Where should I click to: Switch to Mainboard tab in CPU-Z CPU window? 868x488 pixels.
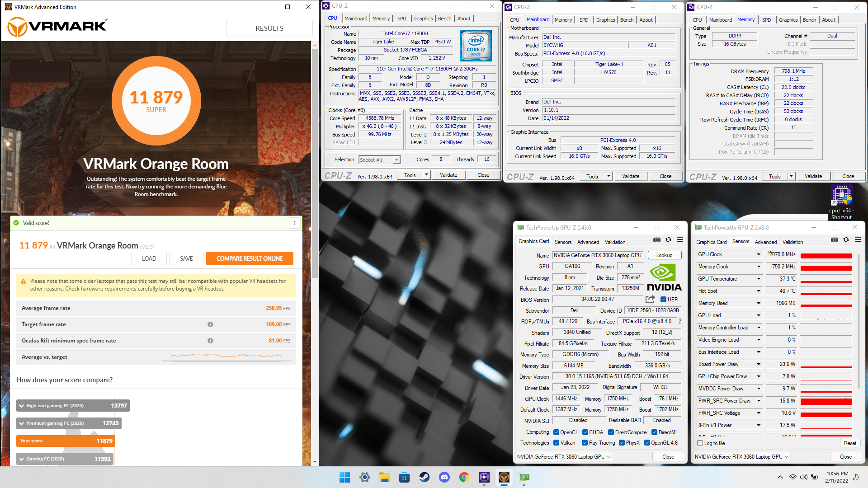[356, 19]
